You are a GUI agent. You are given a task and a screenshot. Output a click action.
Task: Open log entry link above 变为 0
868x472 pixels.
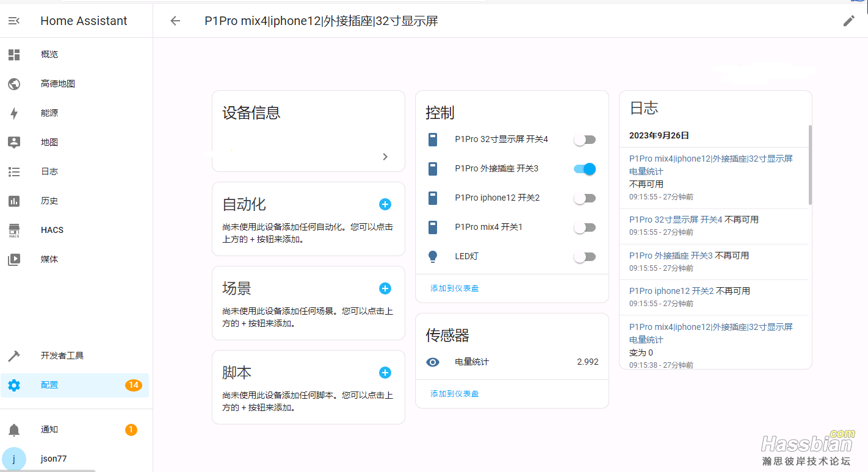(x=711, y=333)
